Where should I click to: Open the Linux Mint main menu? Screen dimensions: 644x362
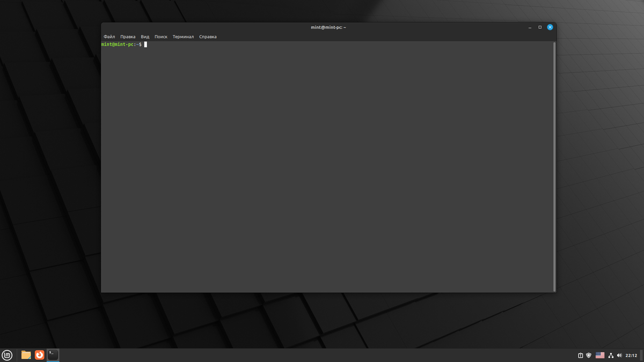point(8,354)
